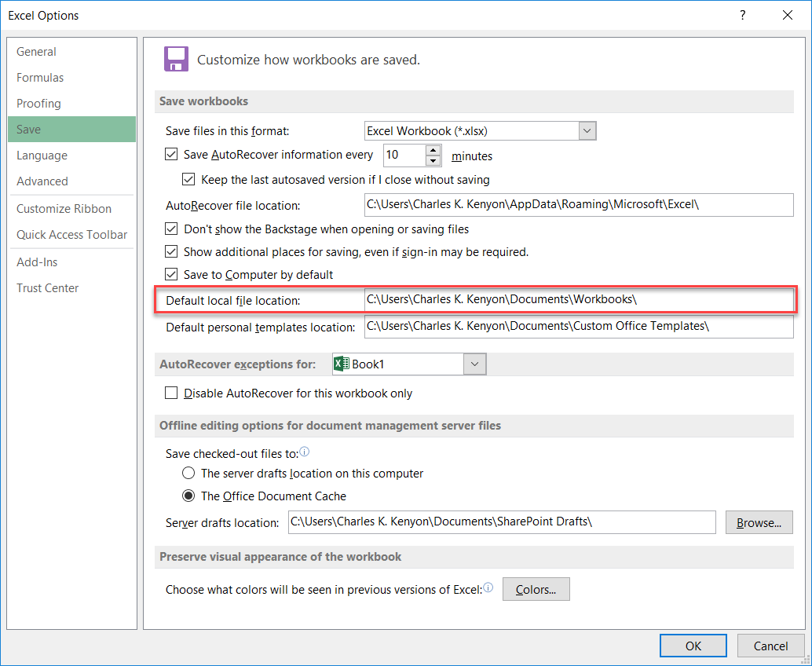The image size is (812, 666).
Task: Select the Customize Ribbon category
Action: pos(64,208)
